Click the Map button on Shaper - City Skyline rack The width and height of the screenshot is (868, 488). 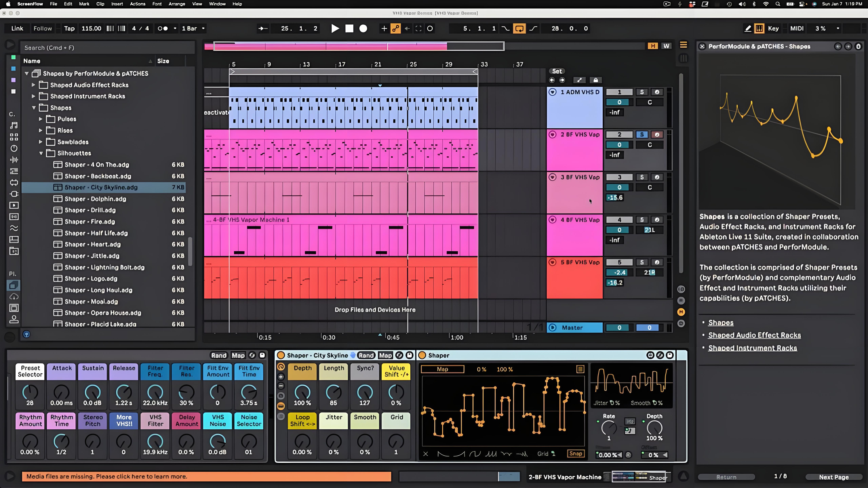click(x=385, y=356)
